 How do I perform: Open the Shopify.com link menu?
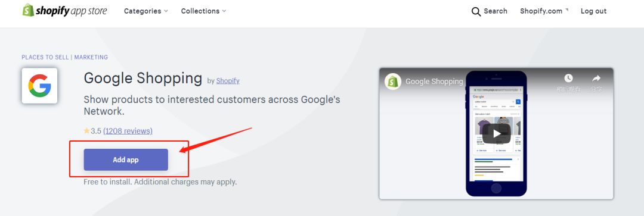544,11
